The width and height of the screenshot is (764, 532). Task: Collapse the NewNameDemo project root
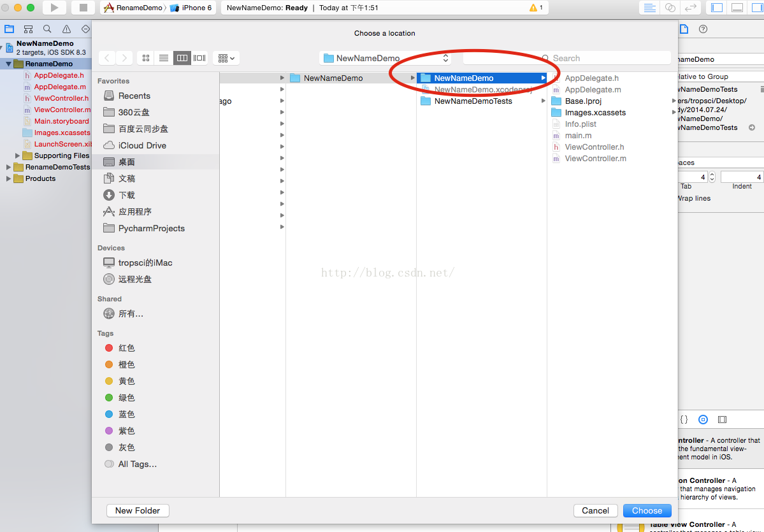pyautogui.click(x=1, y=48)
